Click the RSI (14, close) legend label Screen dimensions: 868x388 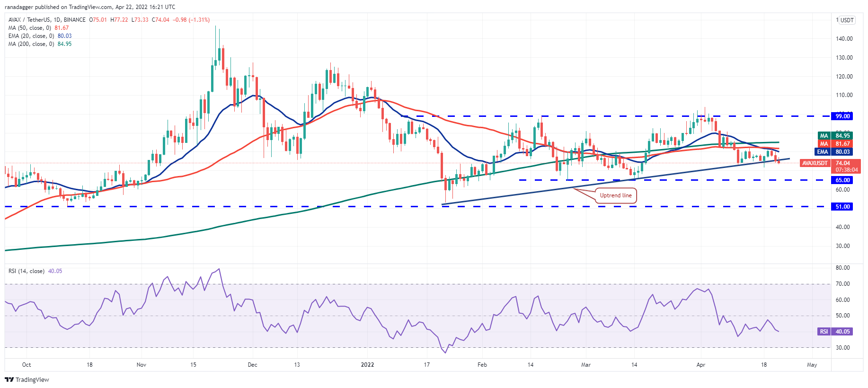coord(27,271)
